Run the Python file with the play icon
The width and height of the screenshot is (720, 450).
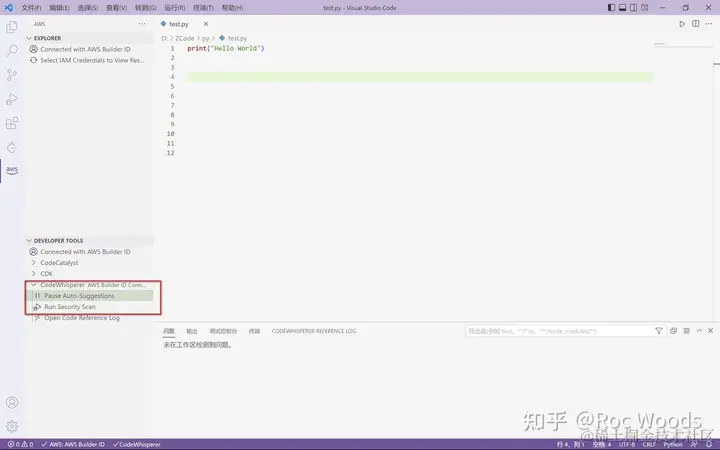[x=682, y=24]
